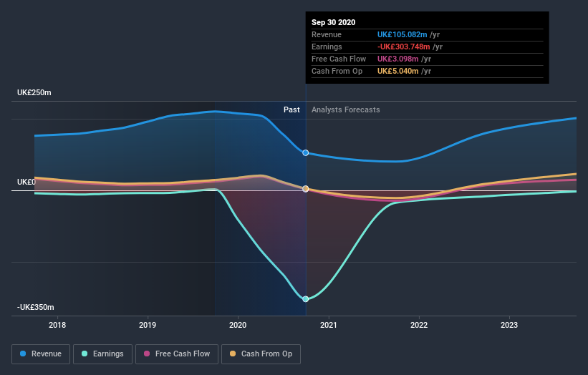The width and height of the screenshot is (588, 375).
Task: Toggle the Revenue series legend button
Action: pyautogui.click(x=41, y=354)
